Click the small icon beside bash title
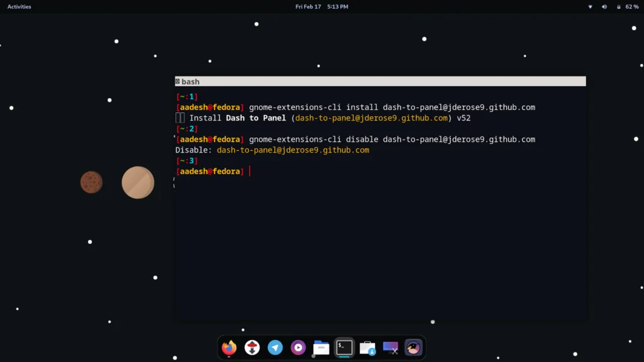The height and width of the screenshot is (362, 644). coord(177,82)
